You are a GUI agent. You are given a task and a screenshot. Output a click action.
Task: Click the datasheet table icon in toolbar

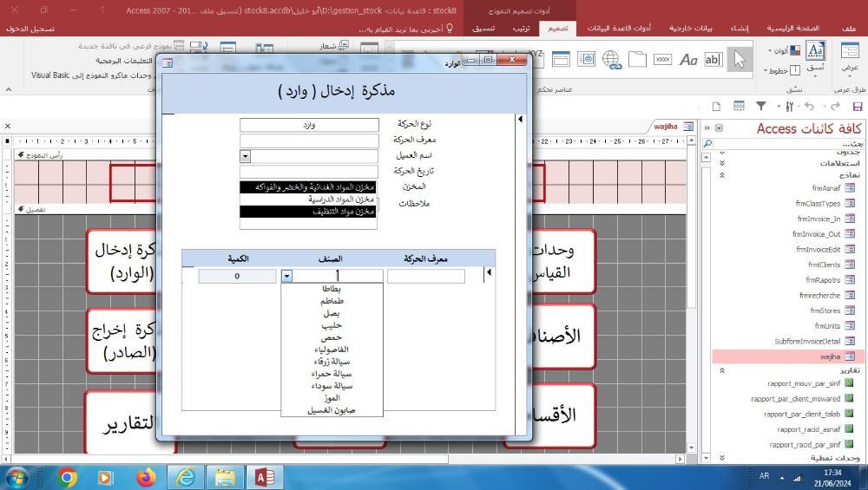coord(739,106)
